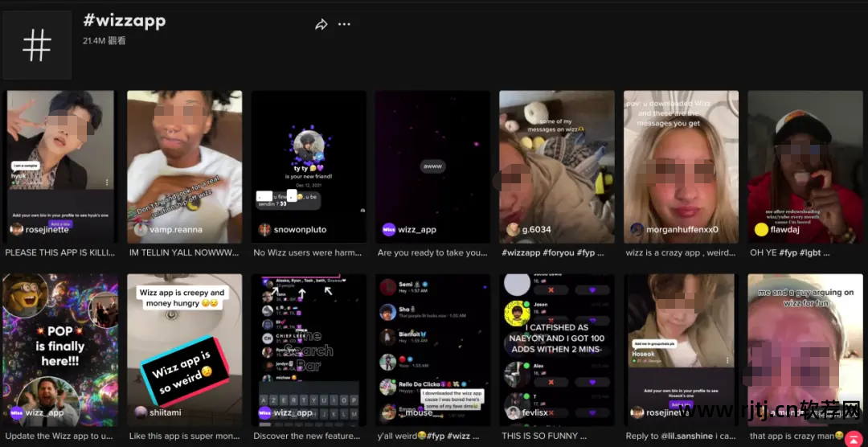Open the username snowonpluto
The image size is (868, 447).
click(300, 229)
